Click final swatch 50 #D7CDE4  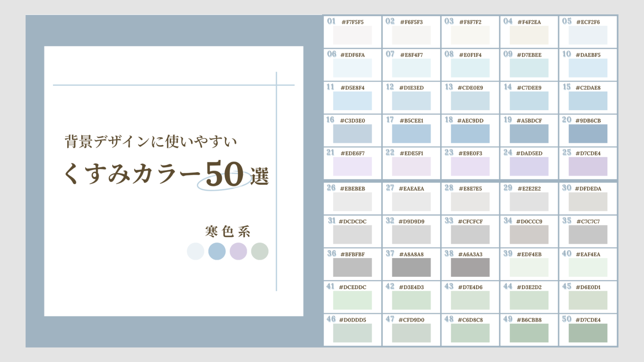tap(587, 333)
